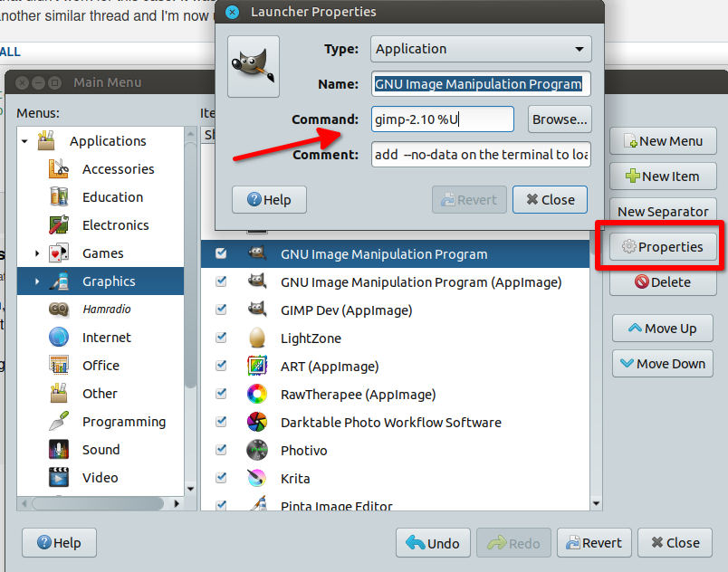Select the Electronics menu icon
Viewport: 728px width, 572px height.
coord(59,225)
